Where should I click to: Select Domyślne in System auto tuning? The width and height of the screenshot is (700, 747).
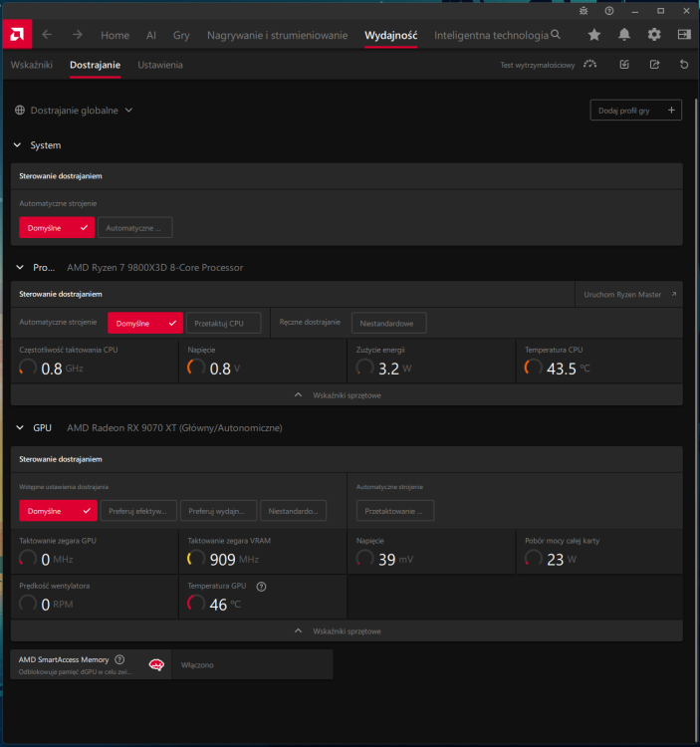(57, 228)
